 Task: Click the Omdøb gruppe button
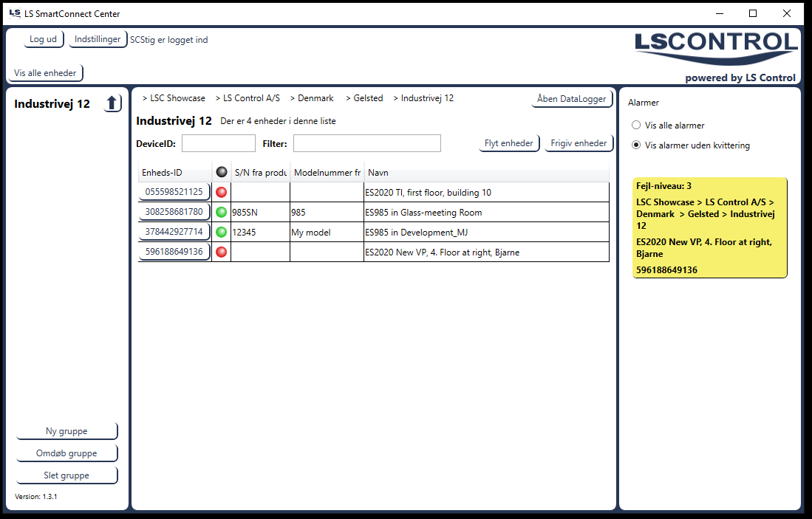66,453
